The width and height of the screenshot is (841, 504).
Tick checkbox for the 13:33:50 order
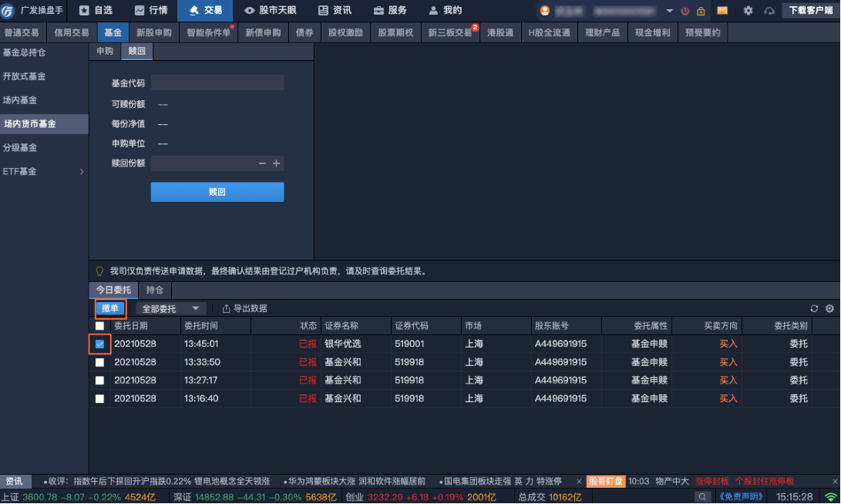click(99, 362)
